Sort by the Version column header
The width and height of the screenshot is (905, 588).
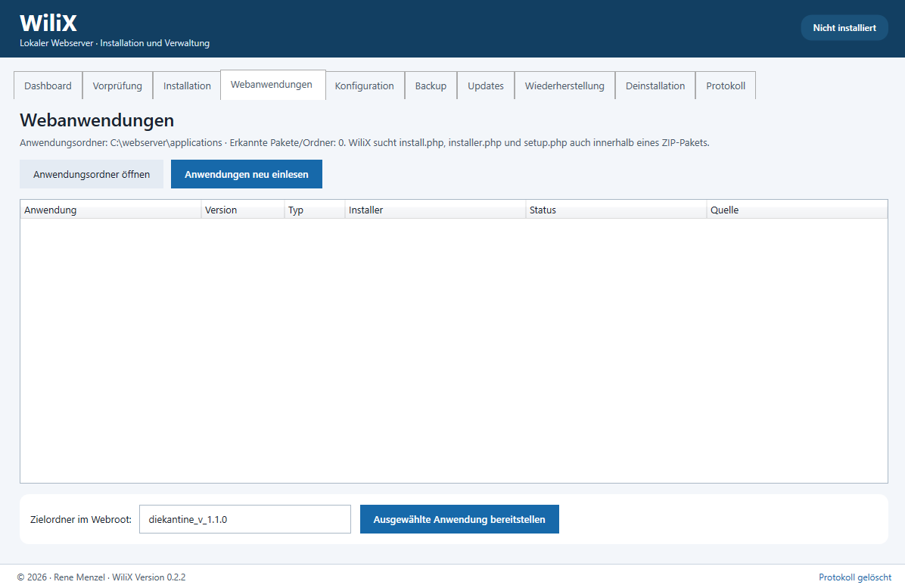point(242,210)
